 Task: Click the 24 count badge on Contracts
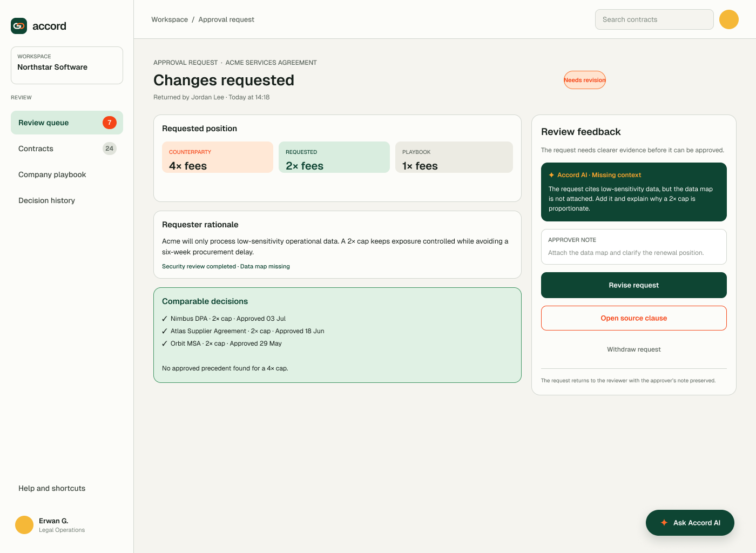[x=110, y=149]
